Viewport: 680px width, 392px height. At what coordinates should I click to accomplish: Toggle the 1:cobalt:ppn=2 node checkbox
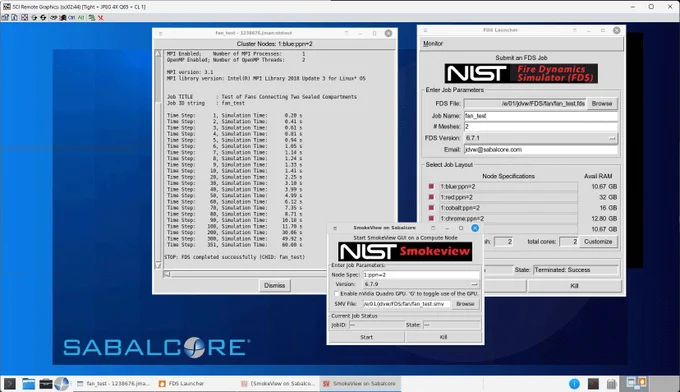click(x=431, y=208)
